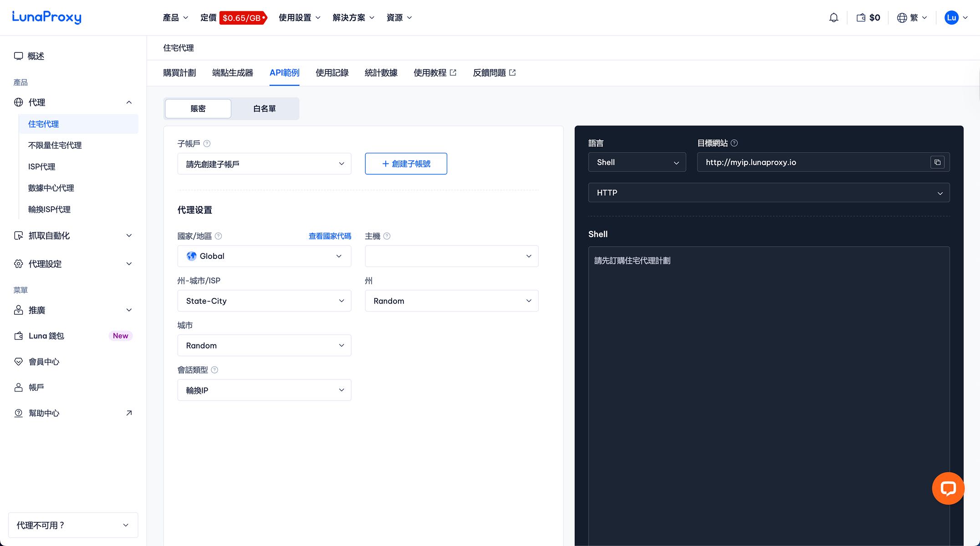Expand the 推廣 section chevron
The height and width of the screenshot is (546, 980).
point(129,310)
